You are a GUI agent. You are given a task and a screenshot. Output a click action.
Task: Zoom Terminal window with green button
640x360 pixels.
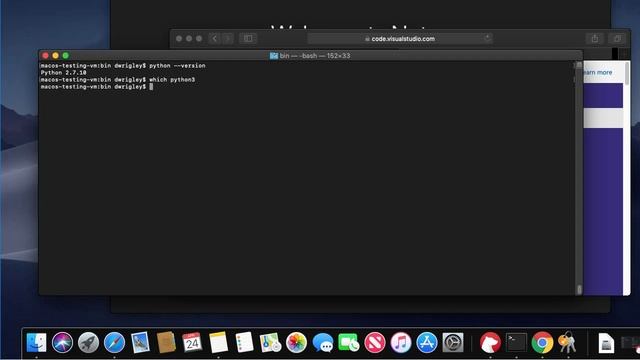point(65,56)
